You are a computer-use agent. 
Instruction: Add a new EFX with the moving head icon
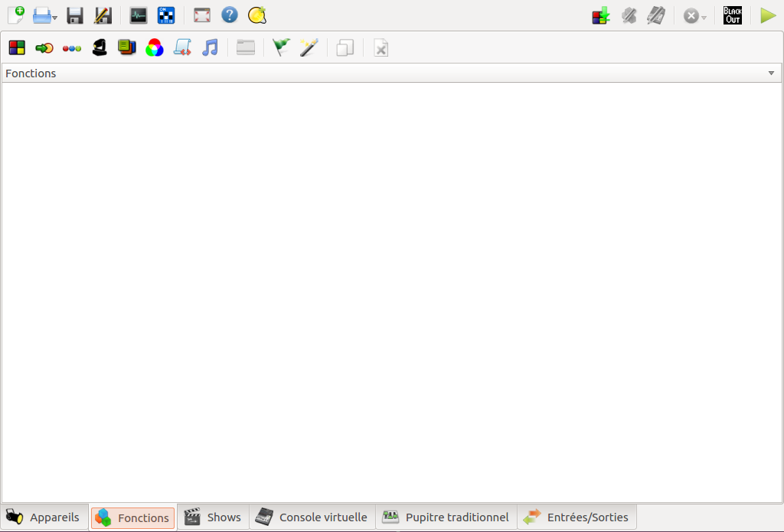[100, 47]
